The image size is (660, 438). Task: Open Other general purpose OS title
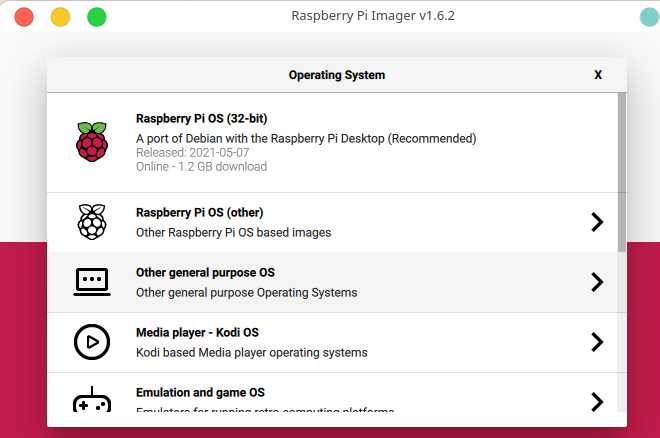[205, 273]
